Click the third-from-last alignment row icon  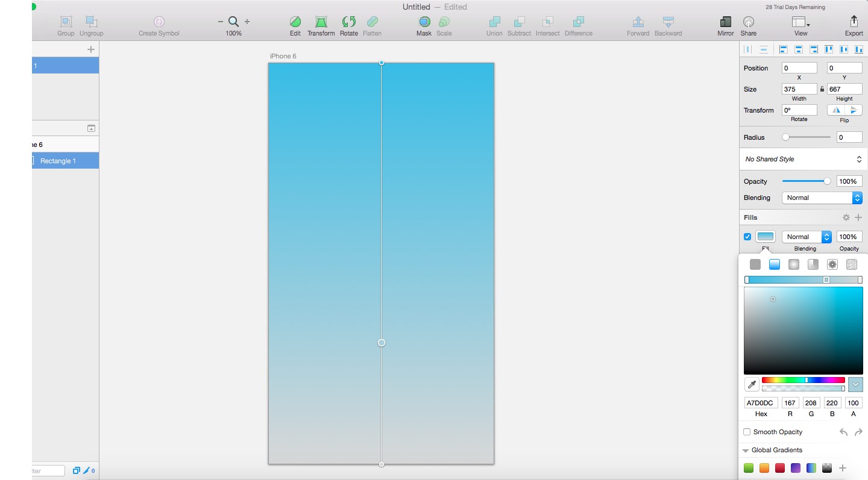(829, 49)
